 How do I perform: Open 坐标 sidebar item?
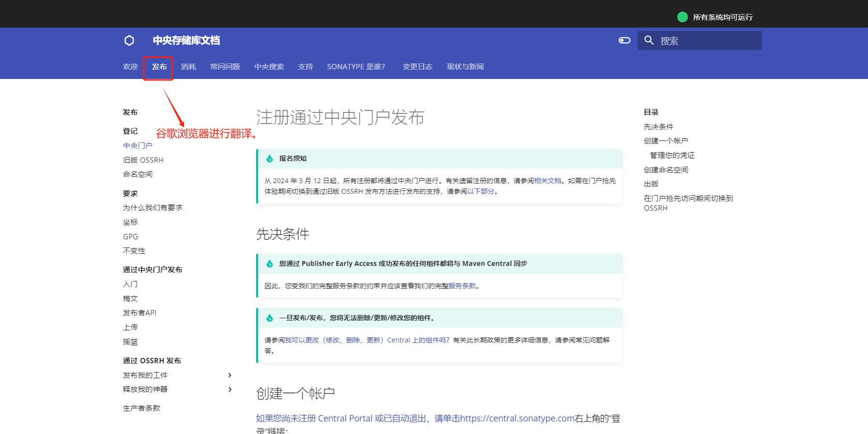pos(130,222)
